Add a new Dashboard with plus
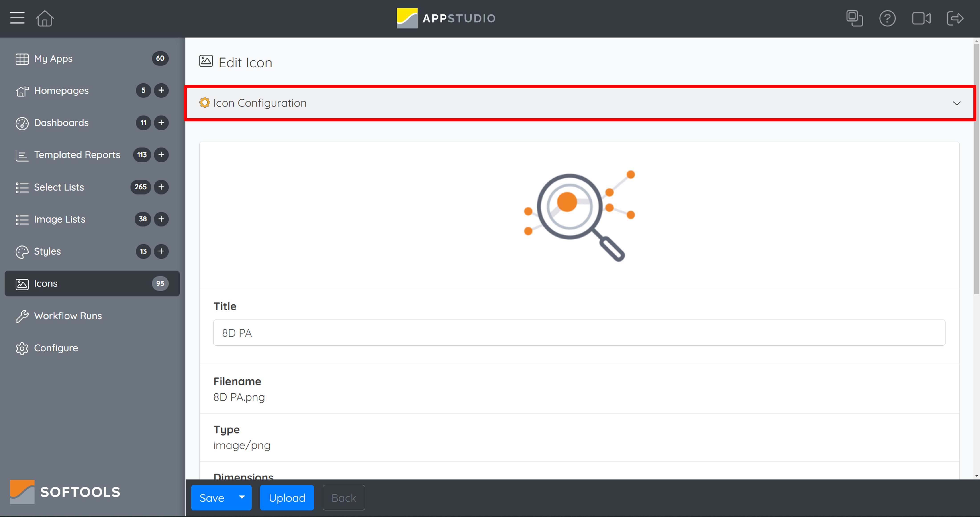The image size is (980, 517). coord(161,122)
